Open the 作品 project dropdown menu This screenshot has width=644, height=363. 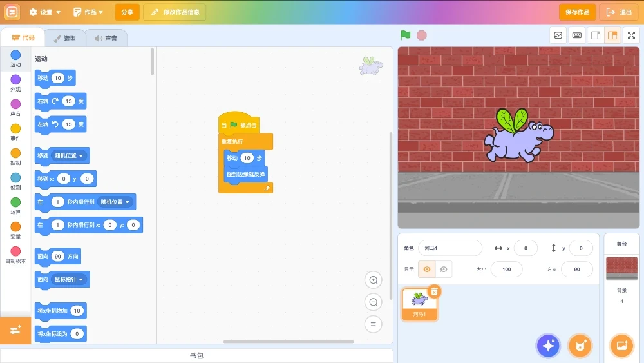(88, 12)
